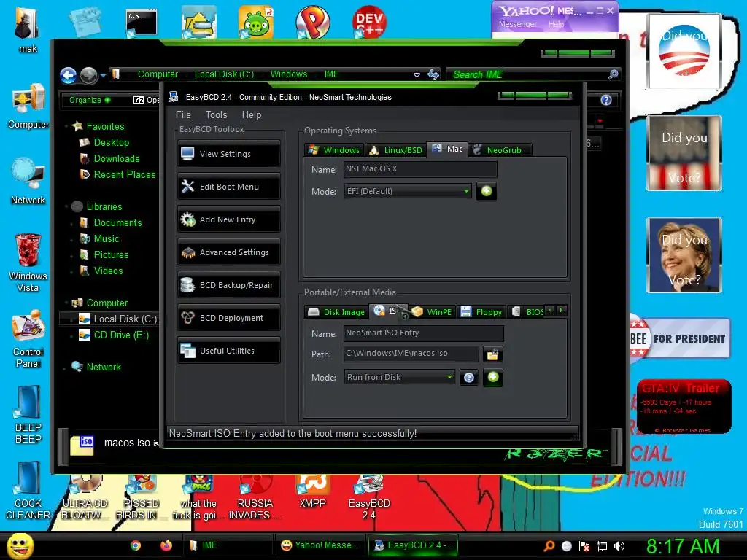Screen dimensions: 747x560
Task: Open BCD Backup/Repair section
Action: coord(229,285)
